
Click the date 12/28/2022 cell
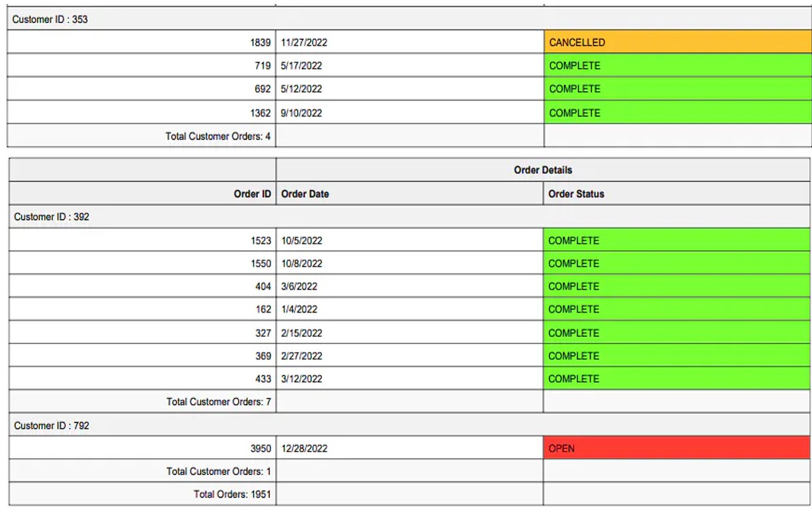point(308,448)
